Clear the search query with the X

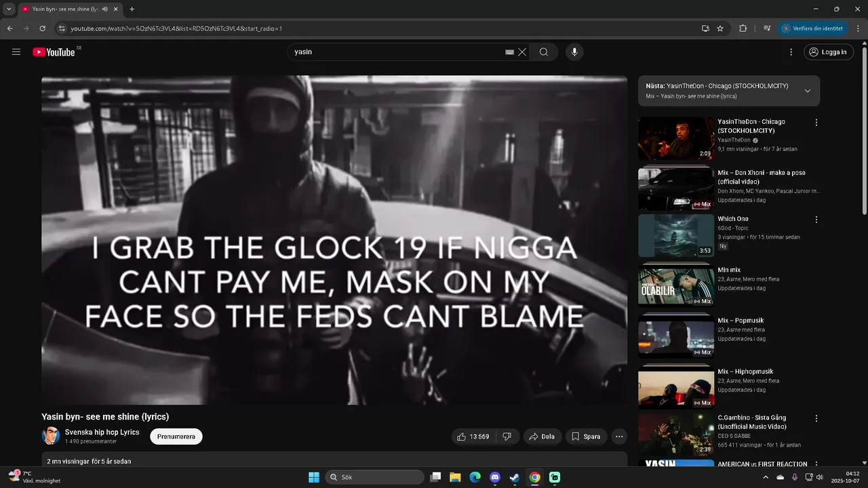coord(522,52)
